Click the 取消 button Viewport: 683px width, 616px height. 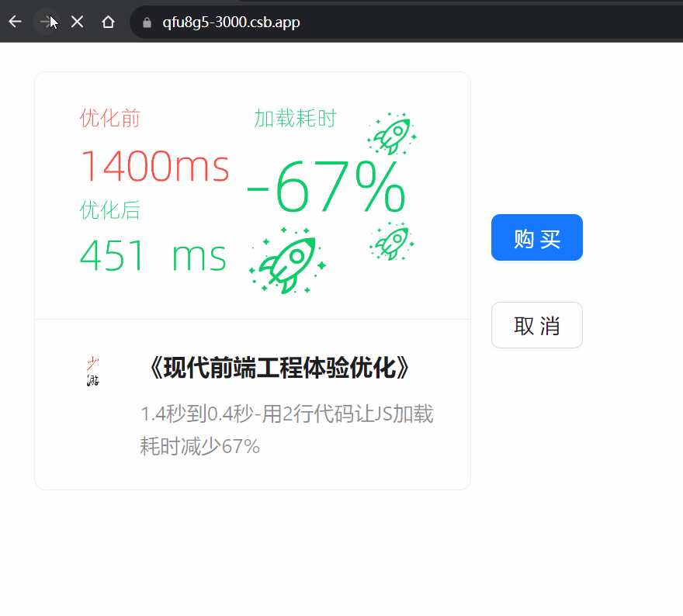tap(536, 325)
